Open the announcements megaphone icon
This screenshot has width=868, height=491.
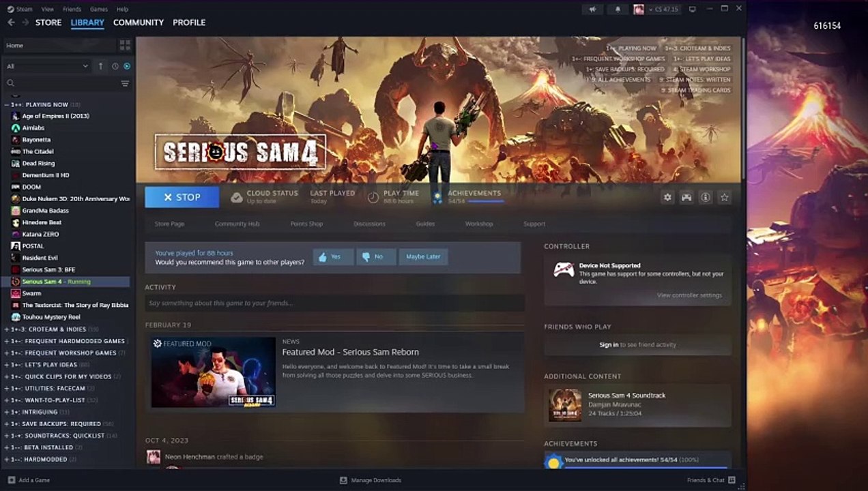click(x=593, y=9)
